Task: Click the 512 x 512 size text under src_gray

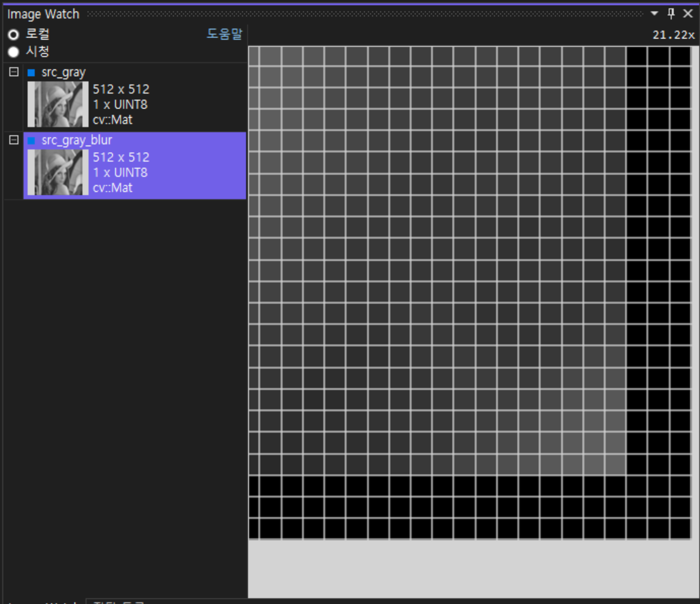Action: (x=121, y=89)
